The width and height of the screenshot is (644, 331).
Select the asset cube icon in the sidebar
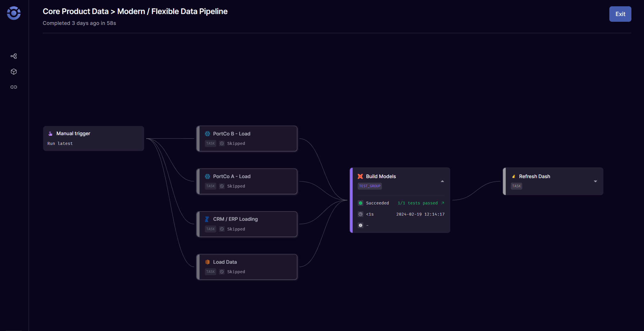tap(13, 72)
